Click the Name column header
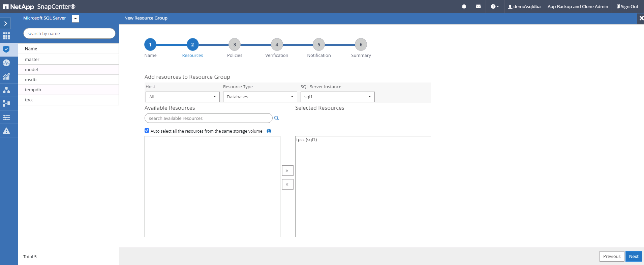644x265 pixels. [x=68, y=48]
